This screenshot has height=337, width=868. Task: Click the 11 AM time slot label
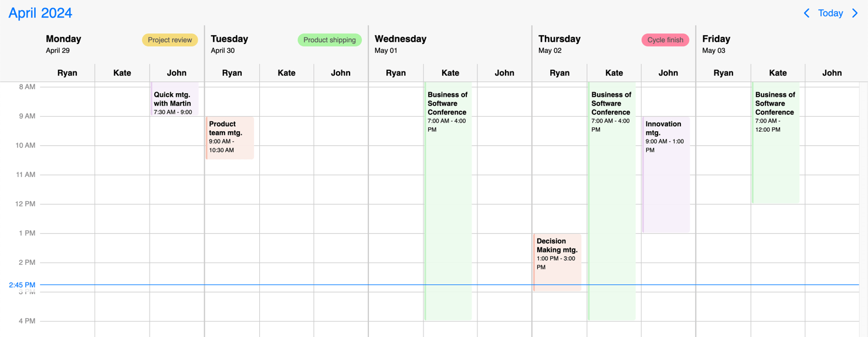(26, 175)
